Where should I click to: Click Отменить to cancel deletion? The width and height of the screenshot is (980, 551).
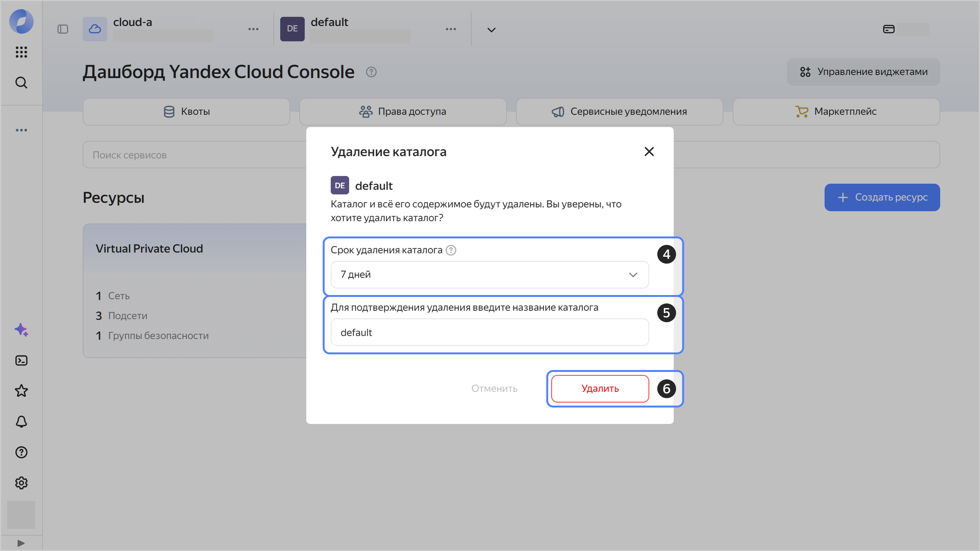coord(494,389)
